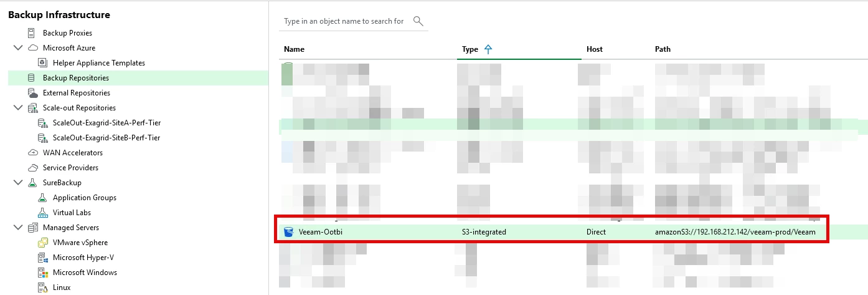868x295 pixels.
Task: Collapse the SureBackup tree node
Action: click(x=17, y=183)
